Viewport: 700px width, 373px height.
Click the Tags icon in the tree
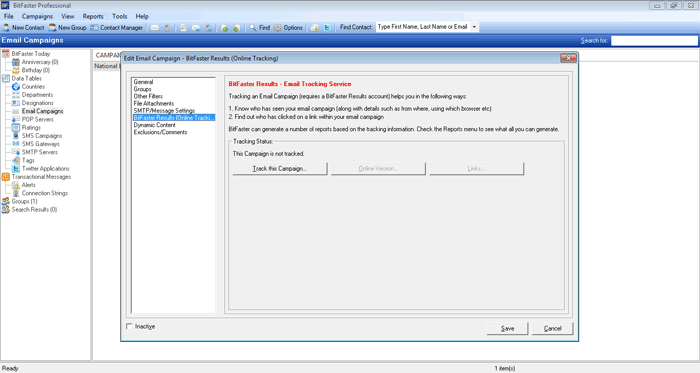point(16,160)
